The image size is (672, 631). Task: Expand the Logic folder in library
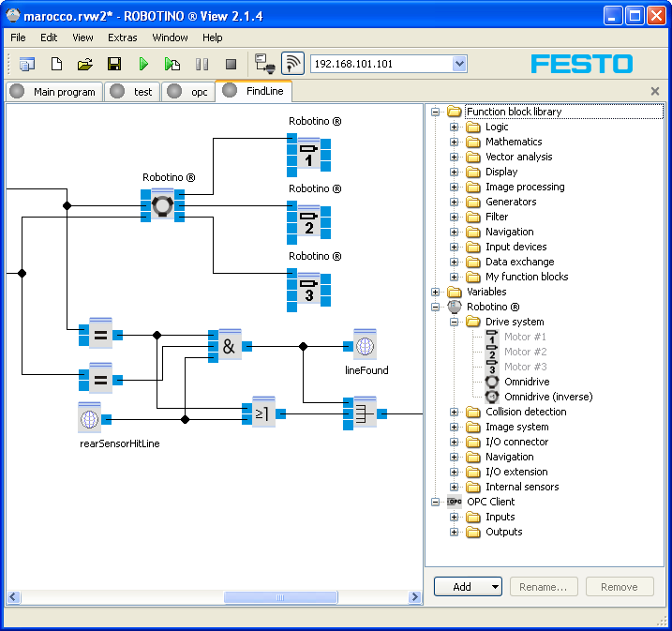pyautogui.click(x=455, y=127)
